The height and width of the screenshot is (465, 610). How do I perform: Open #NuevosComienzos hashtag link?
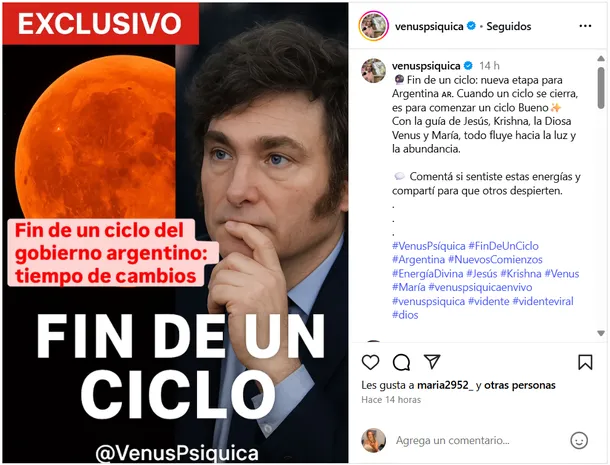click(495, 260)
